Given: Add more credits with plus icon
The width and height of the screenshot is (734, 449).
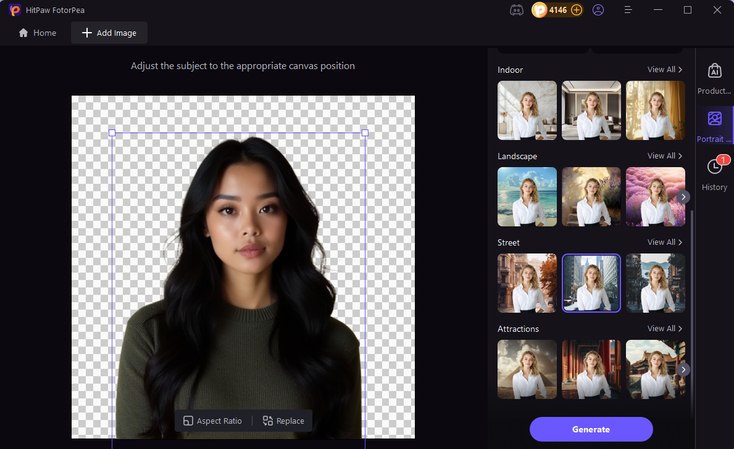Looking at the screenshot, I should (576, 10).
